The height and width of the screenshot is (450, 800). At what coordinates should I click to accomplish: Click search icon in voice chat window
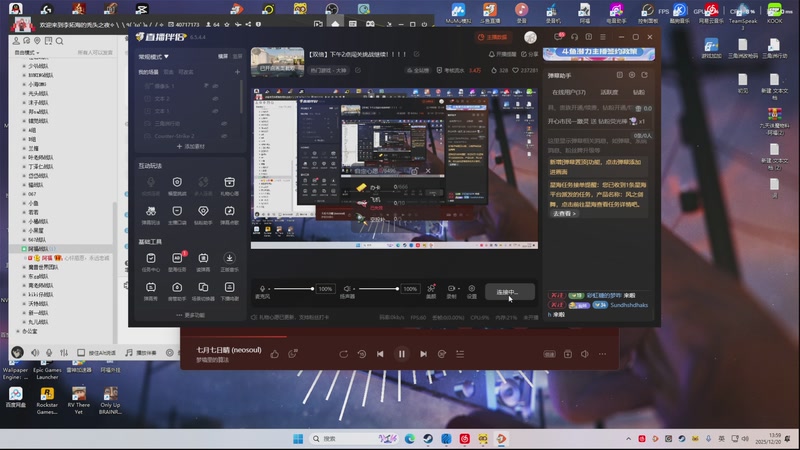click(60, 41)
